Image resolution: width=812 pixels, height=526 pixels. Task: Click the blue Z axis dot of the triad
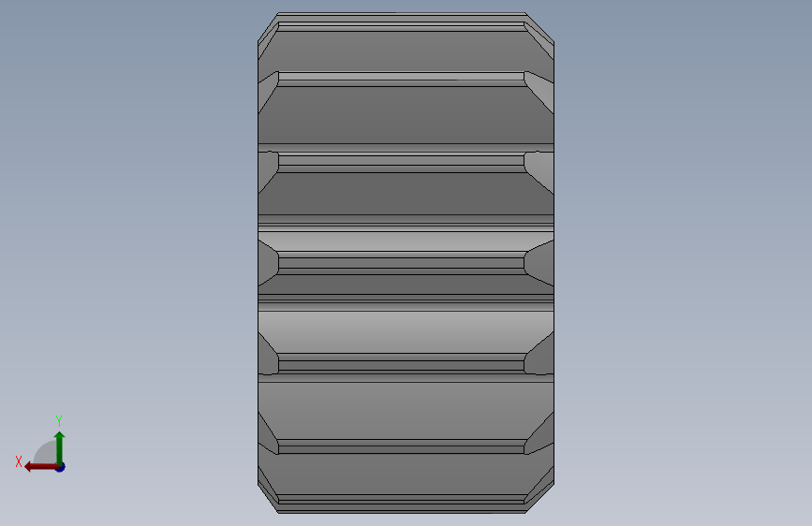click(x=61, y=467)
